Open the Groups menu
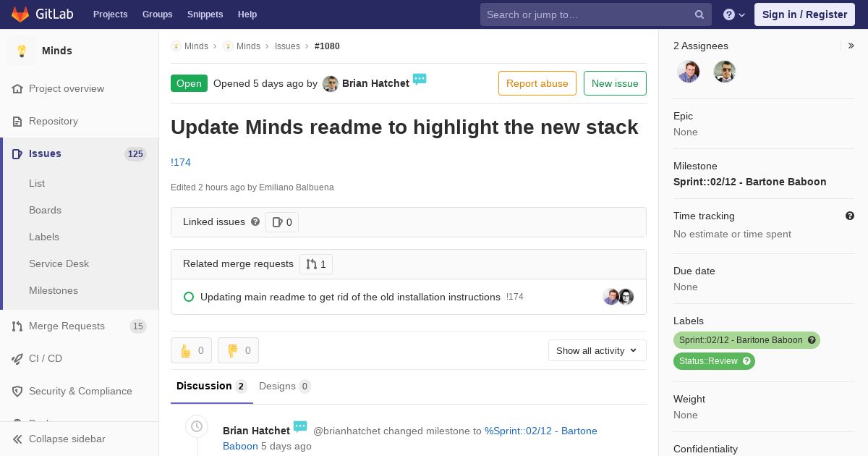 (157, 14)
